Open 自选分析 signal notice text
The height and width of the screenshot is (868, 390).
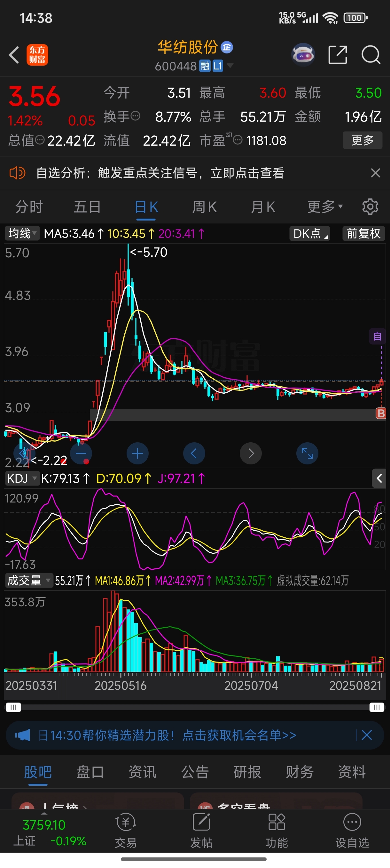click(x=160, y=173)
